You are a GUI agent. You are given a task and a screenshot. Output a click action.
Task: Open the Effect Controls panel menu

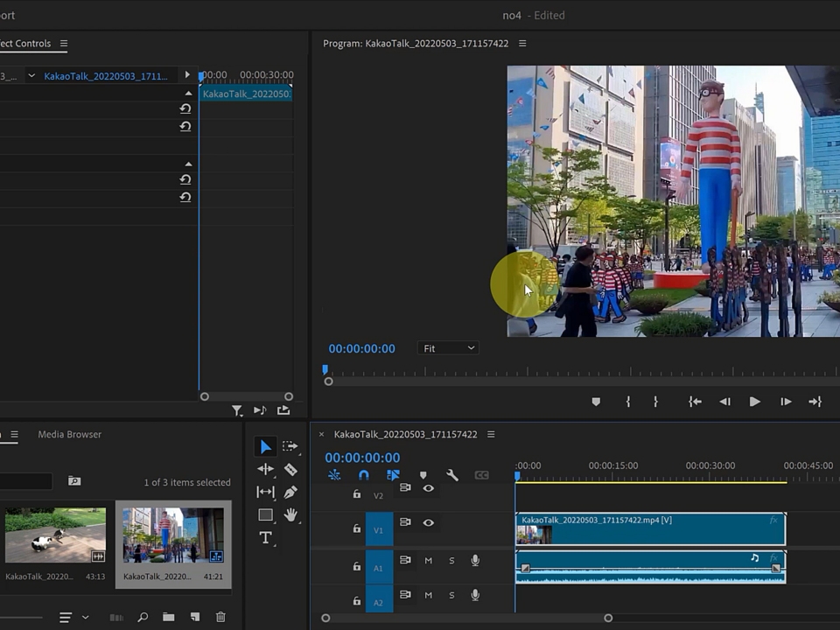(64, 44)
